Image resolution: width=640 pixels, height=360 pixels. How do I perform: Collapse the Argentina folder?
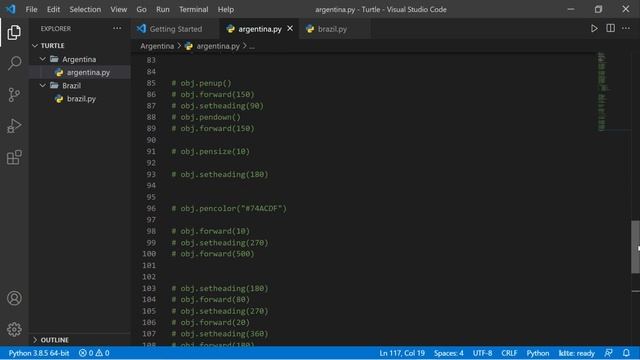pyautogui.click(x=79, y=59)
